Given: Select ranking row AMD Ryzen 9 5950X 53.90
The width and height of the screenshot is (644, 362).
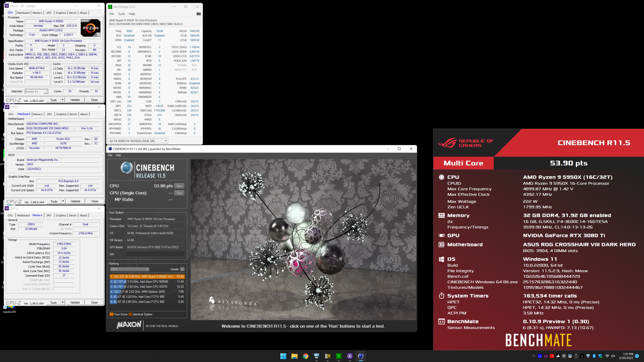Looking at the screenshot, I should click(147, 277).
